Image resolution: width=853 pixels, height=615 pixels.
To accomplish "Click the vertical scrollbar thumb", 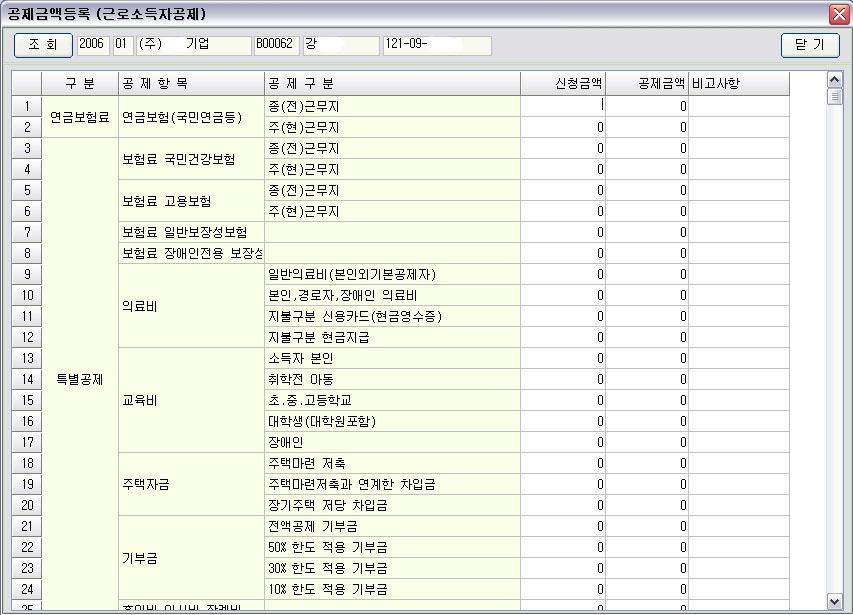I will (835, 97).
